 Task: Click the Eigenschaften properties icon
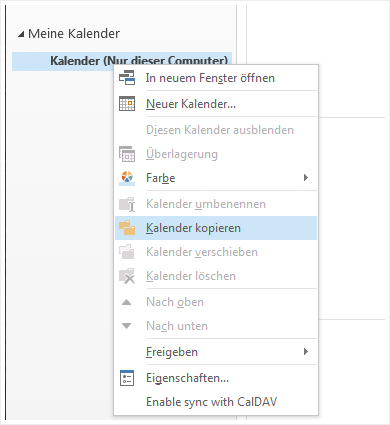click(x=127, y=378)
